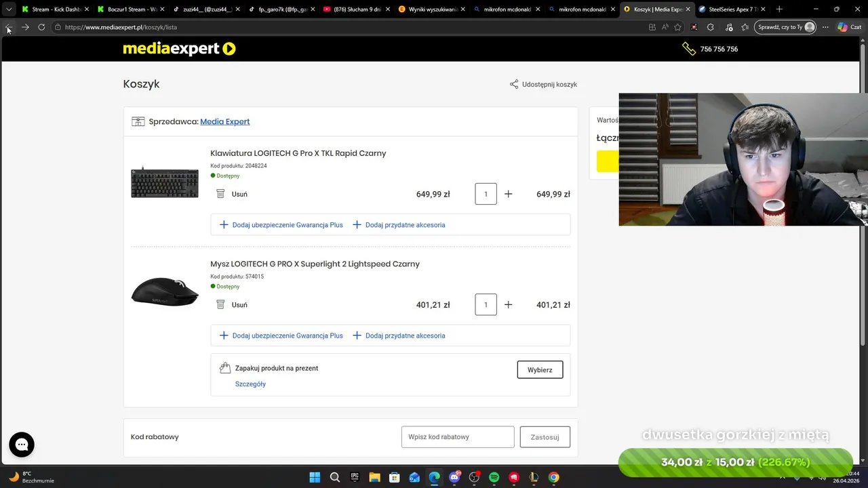Click Usuń for the Logitech mouse
The width and height of the screenshot is (868, 488).
click(239, 305)
